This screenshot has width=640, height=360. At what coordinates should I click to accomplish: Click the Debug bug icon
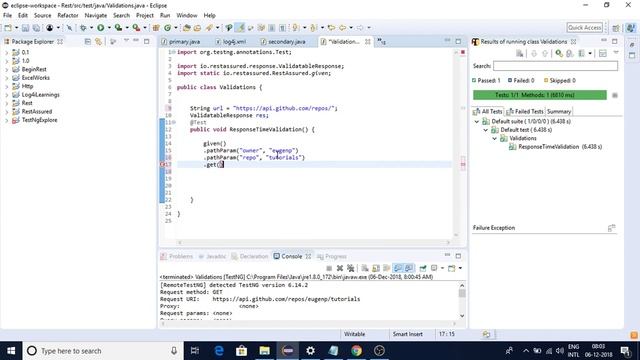83,28
